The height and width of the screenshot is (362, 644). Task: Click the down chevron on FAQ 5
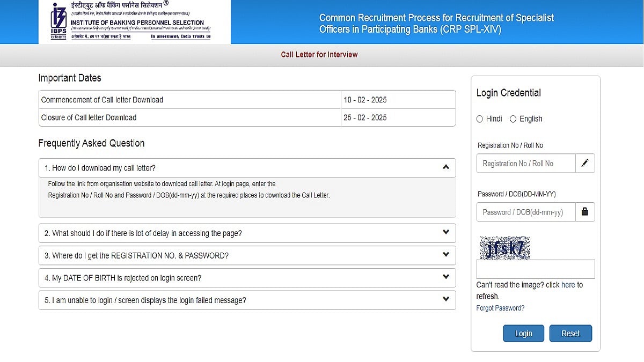pyautogui.click(x=445, y=299)
